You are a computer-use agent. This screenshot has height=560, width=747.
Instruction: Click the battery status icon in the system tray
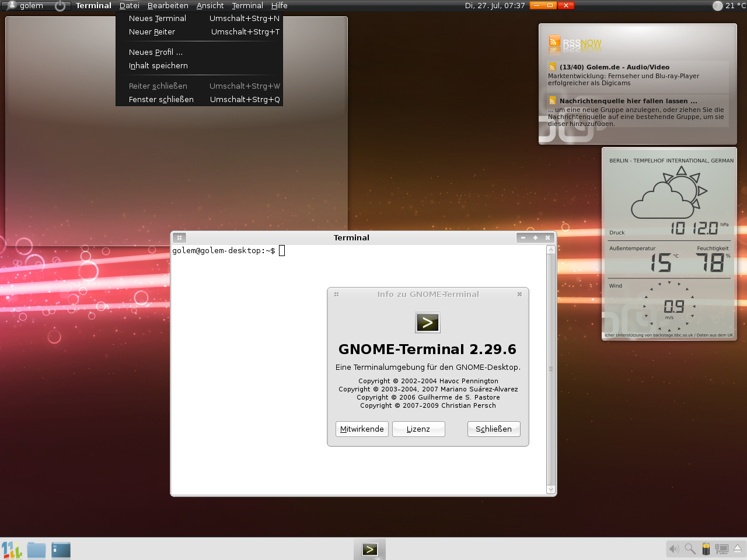(706, 548)
